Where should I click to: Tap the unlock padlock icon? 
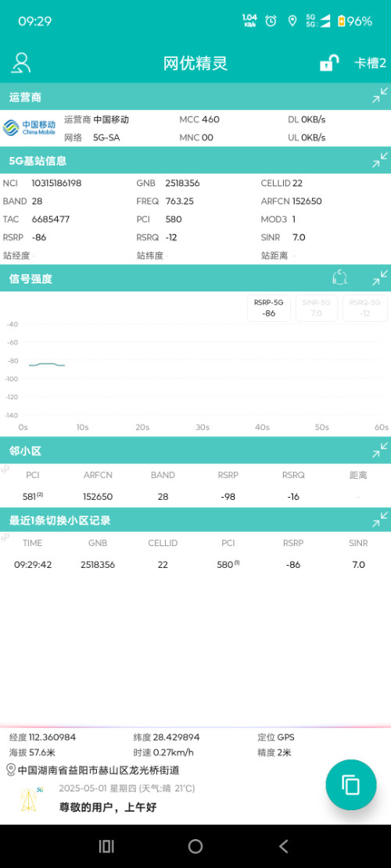[x=329, y=63]
